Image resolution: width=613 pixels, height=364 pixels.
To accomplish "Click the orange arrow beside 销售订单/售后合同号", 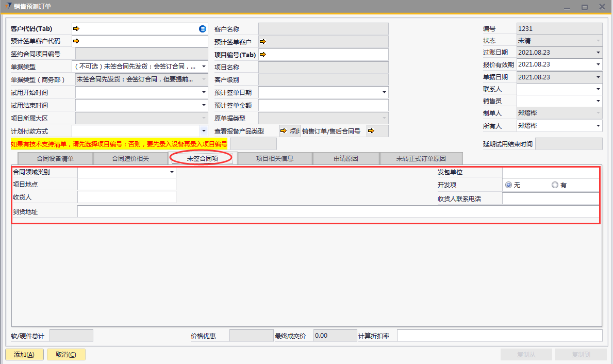I will (x=371, y=131).
